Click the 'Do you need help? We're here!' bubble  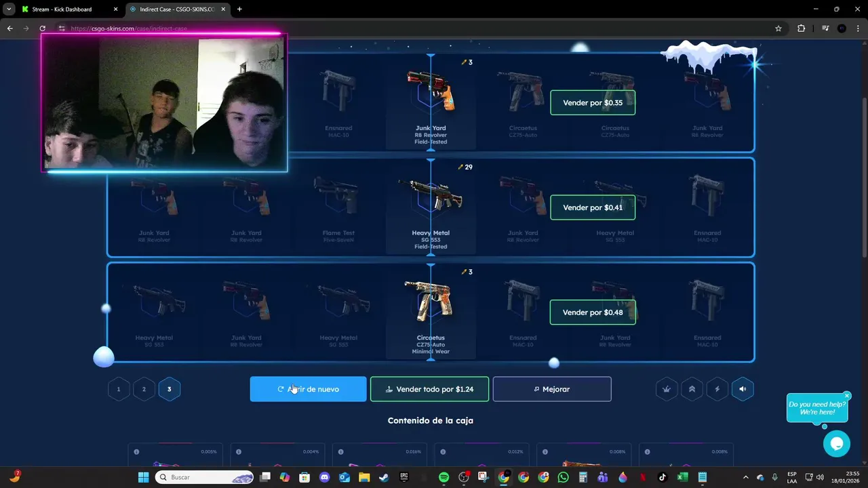(x=816, y=408)
